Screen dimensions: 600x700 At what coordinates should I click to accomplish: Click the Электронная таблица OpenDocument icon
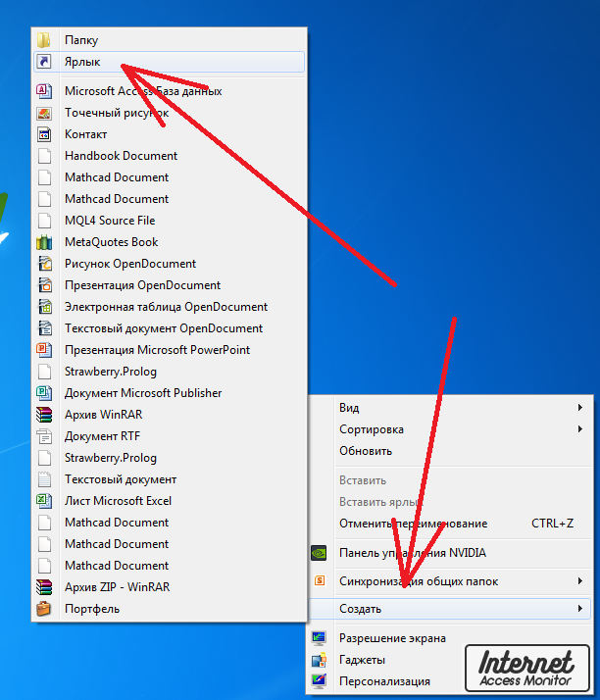44,307
